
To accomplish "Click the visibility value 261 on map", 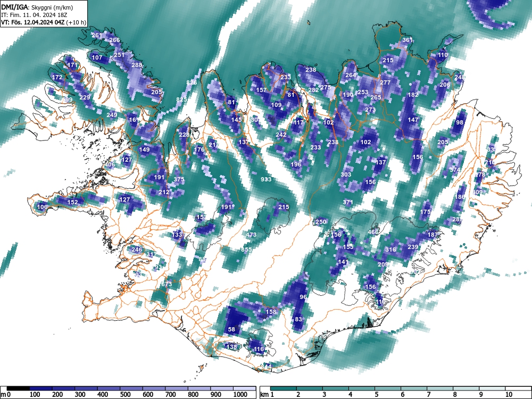I will tap(97, 35).
